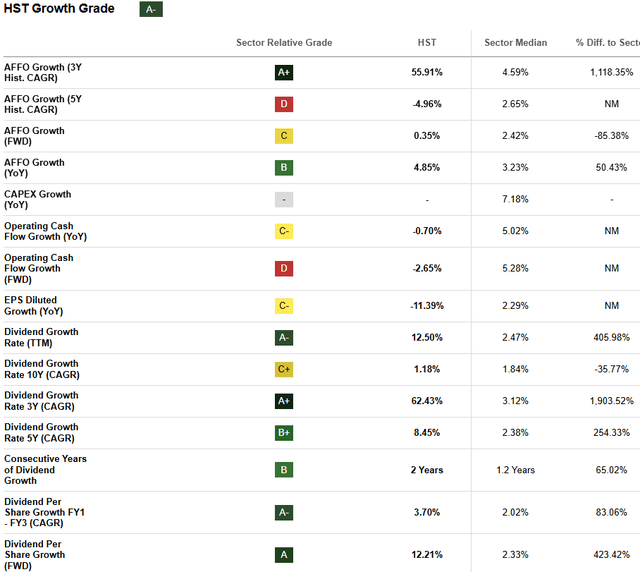Select the 50.43% difference value
Screen dimensions: 640x572
(x=611, y=167)
